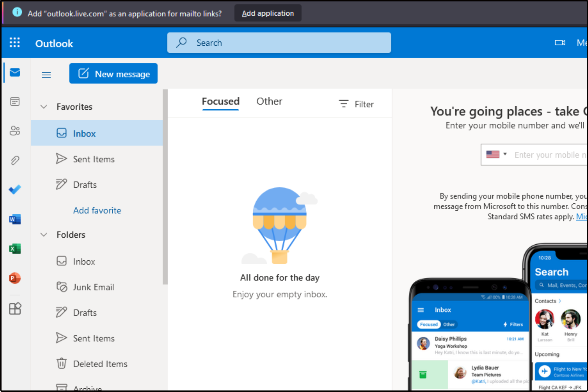Select the Deleted Items folder icon
The width and height of the screenshot is (588, 392).
point(61,363)
